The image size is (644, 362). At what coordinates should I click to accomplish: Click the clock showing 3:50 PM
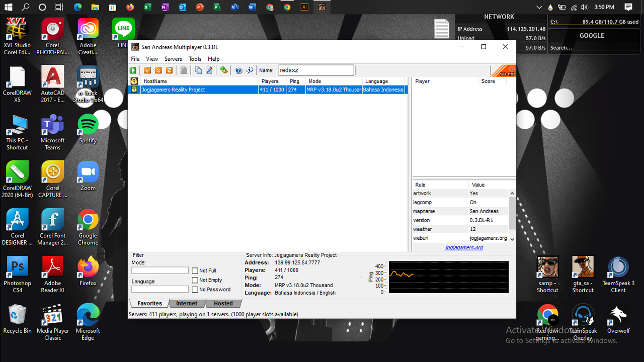click(x=604, y=7)
